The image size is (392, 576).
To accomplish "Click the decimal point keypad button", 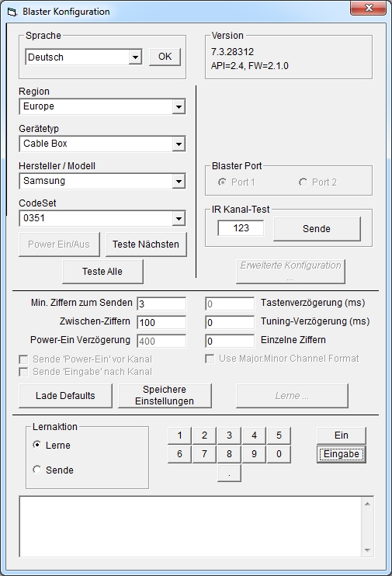I will [x=229, y=473].
